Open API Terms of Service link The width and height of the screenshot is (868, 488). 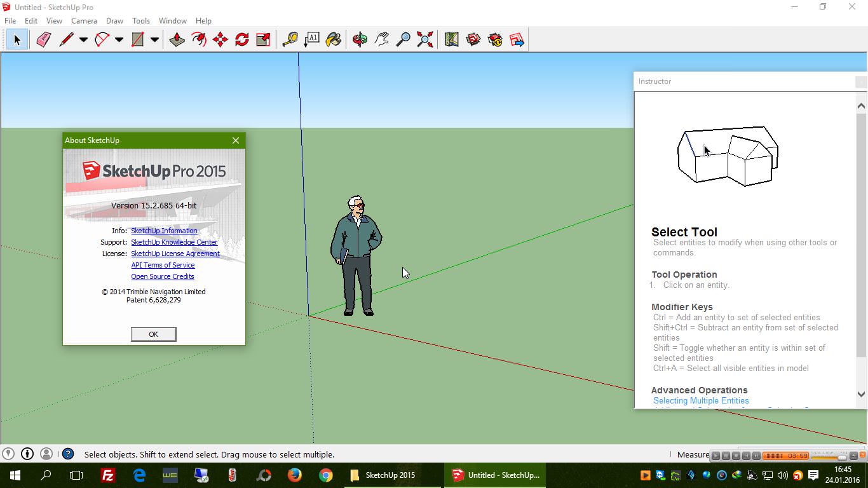coord(163,265)
